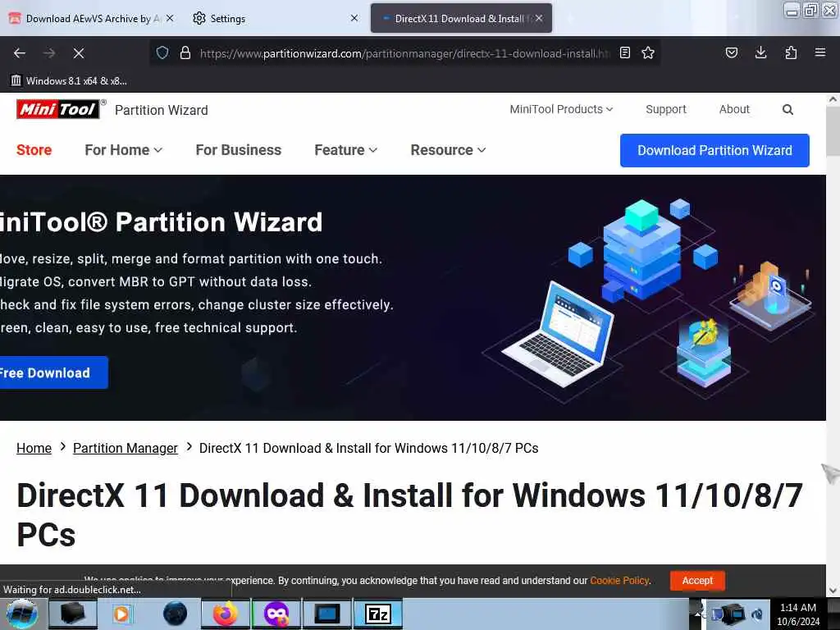840x630 pixels.
Task: Close the Settings tab
Action: point(354,18)
